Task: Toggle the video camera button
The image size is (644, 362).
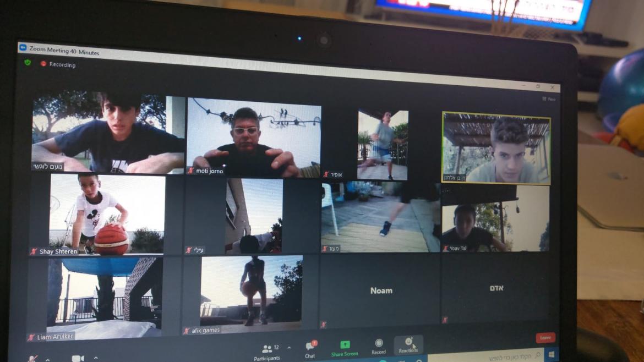Action: [x=78, y=358]
